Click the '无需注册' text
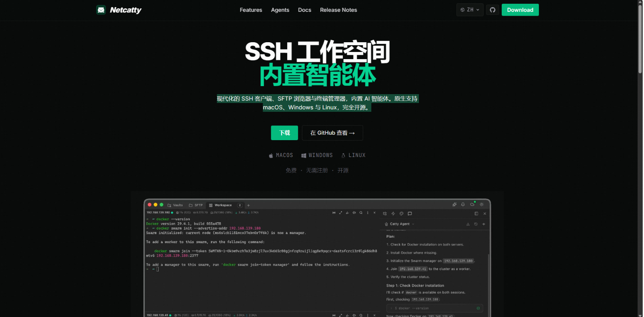 tap(317, 171)
